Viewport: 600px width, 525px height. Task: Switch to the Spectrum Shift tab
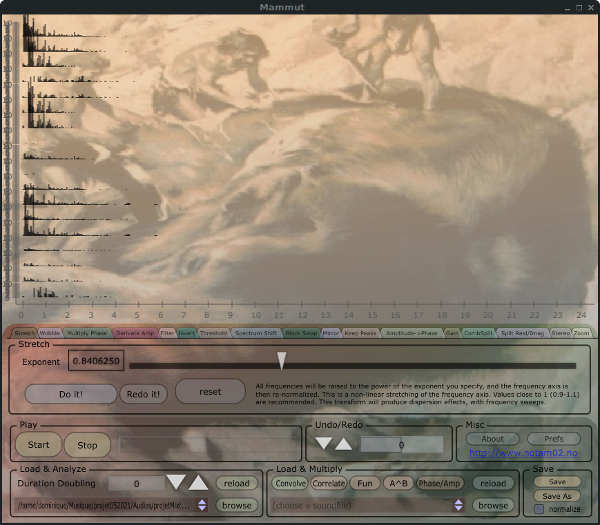pyautogui.click(x=256, y=333)
